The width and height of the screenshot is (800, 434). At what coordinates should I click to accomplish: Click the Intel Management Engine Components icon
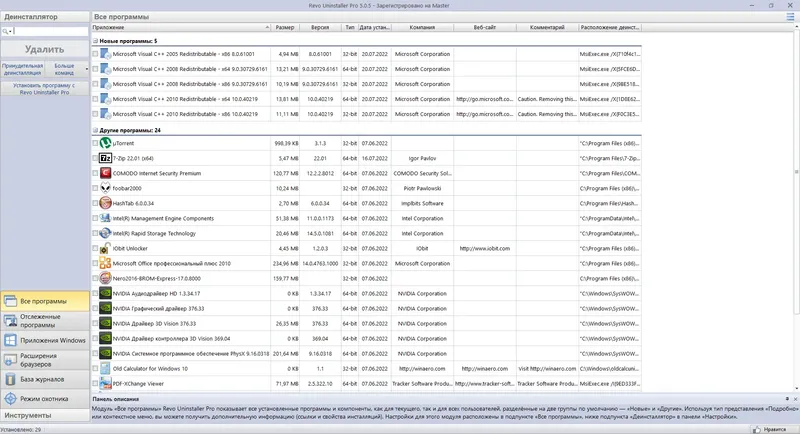click(105, 218)
